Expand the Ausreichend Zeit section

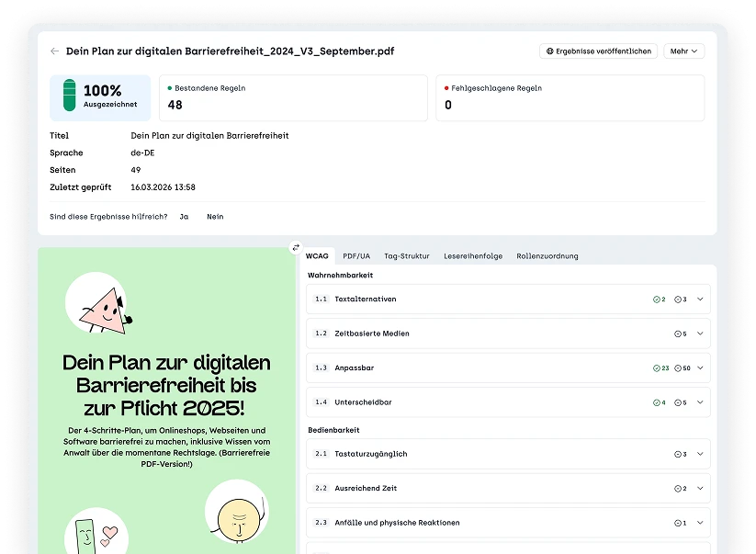(702, 488)
